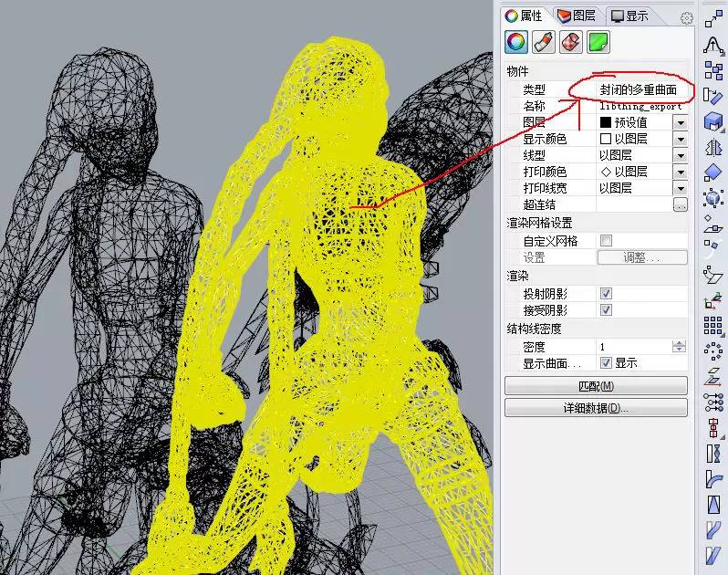728x575 pixels.
Task: Click the object properties color wheel icon
Action: click(516, 42)
